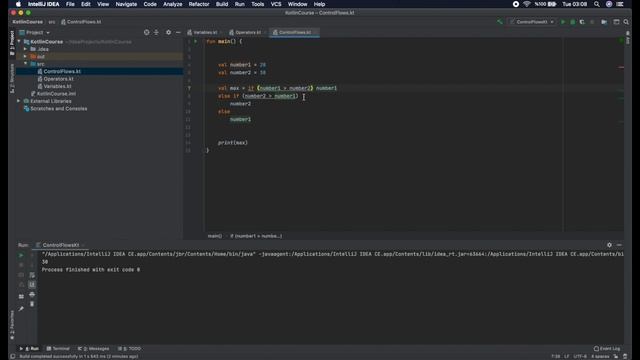Rerun ControlFlowsKt from the Run panel
The height and width of the screenshot is (360, 640).
[x=21, y=255]
